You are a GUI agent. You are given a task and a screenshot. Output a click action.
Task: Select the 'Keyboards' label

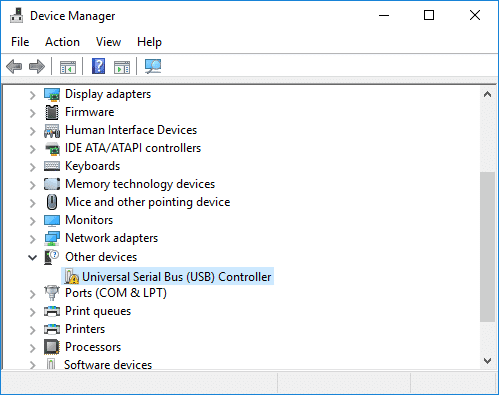pos(92,166)
